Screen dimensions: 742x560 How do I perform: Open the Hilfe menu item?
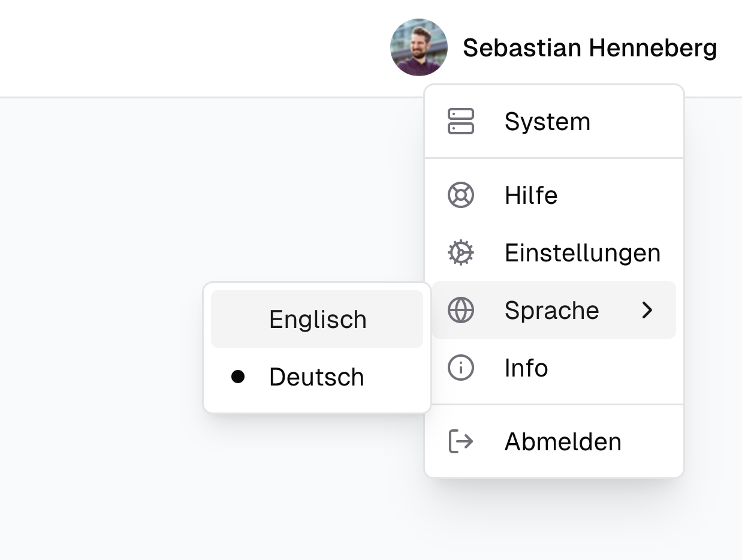point(531,195)
